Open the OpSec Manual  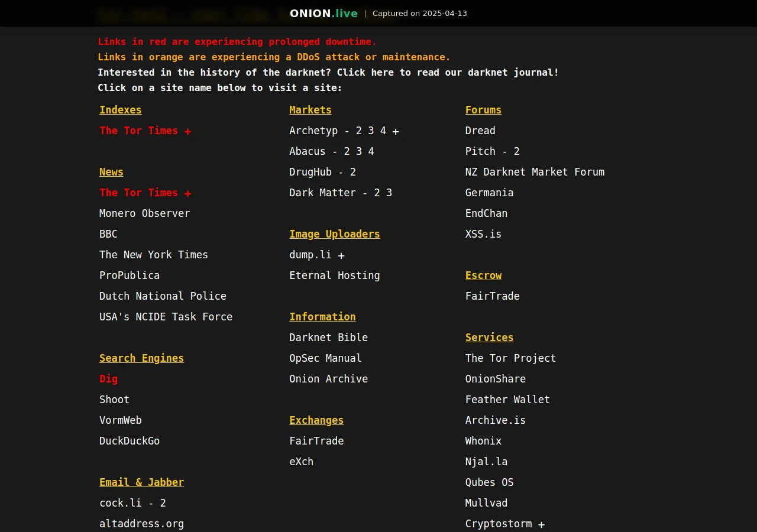(325, 358)
